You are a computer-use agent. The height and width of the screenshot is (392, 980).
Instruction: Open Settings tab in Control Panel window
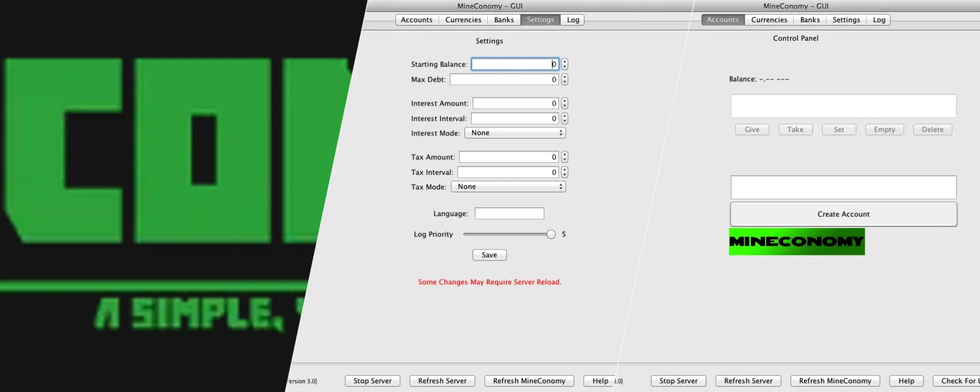click(x=846, y=20)
